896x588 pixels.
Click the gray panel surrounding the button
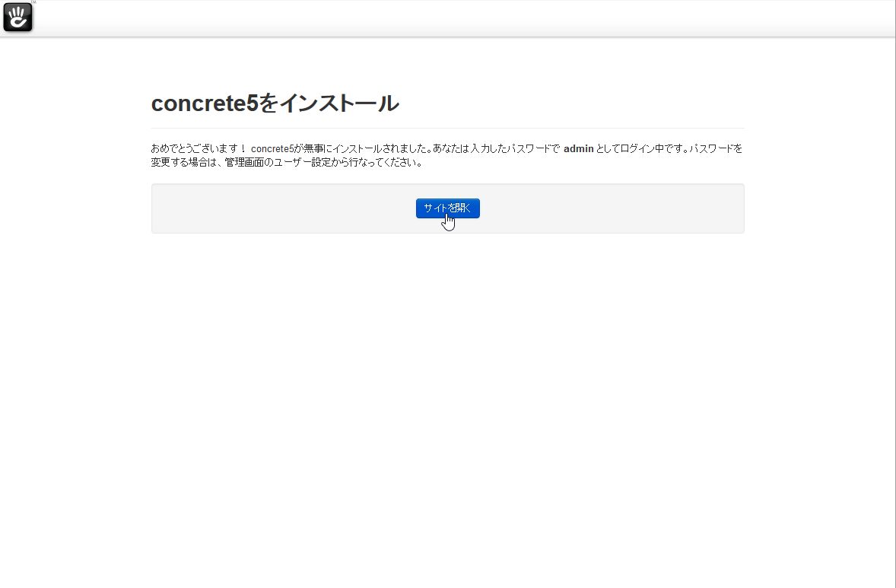pos(447,208)
